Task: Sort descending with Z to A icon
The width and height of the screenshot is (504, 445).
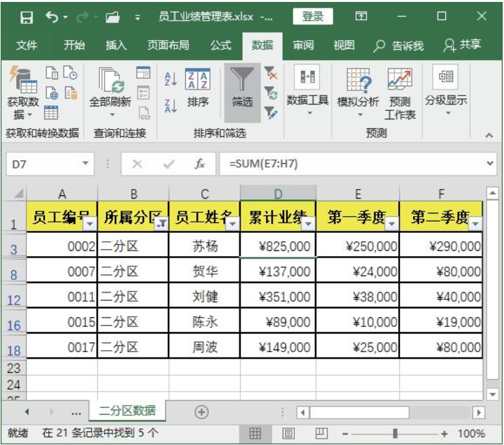Action: pyautogui.click(x=170, y=106)
